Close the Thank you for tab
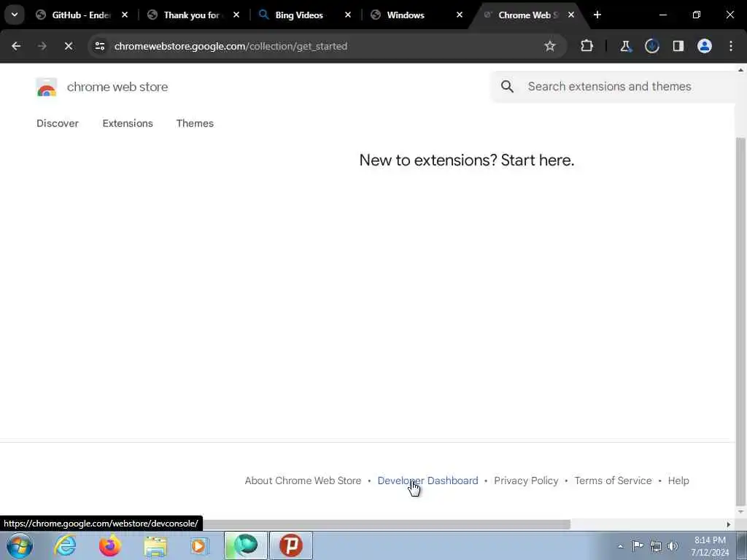Screen dimensions: 747x560 (x=236, y=15)
